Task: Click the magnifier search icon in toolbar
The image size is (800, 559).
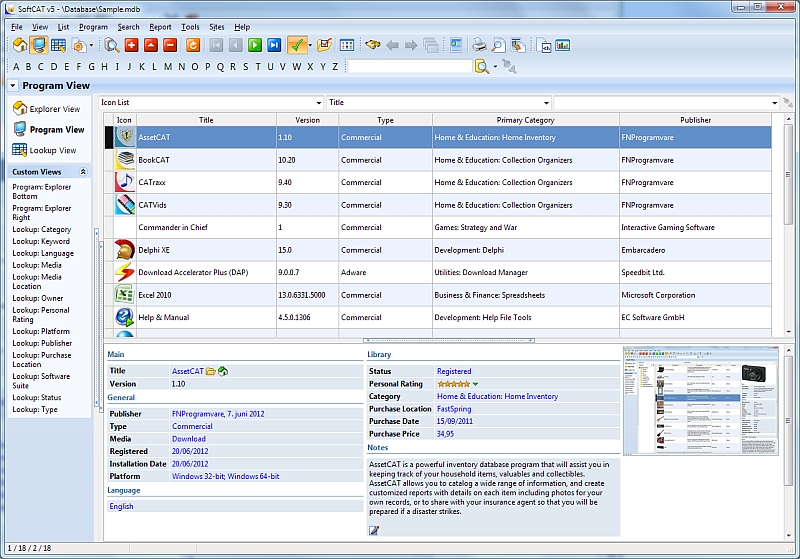Action: [112, 45]
